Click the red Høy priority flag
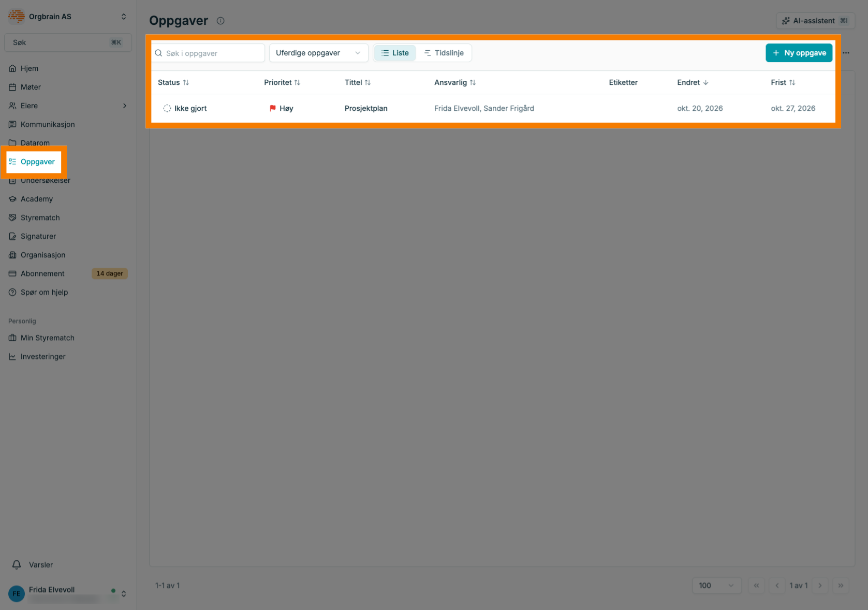The height and width of the screenshot is (610, 868). [x=273, y=108]
